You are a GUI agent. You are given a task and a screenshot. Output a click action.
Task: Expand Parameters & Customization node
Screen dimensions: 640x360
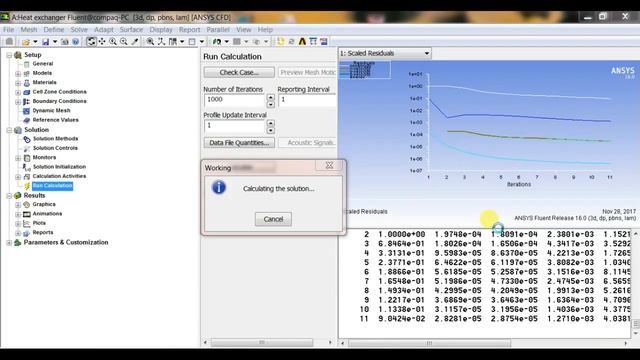click(x=9, y=243)
